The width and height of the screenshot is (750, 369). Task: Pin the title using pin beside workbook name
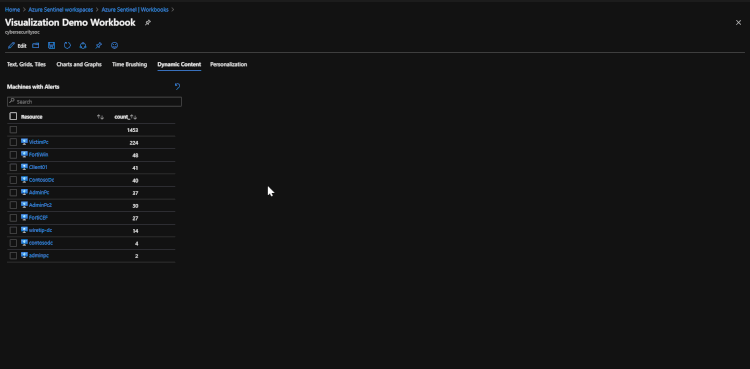148,22
